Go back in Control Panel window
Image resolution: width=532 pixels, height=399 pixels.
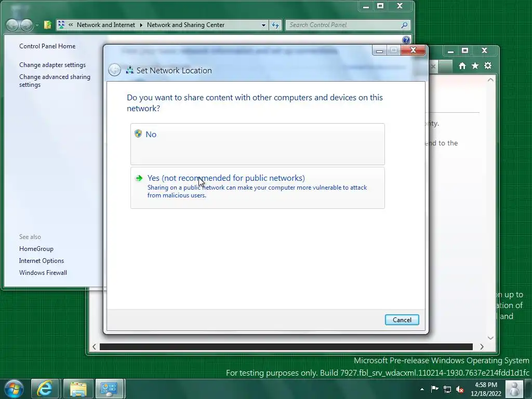(12, 25)
